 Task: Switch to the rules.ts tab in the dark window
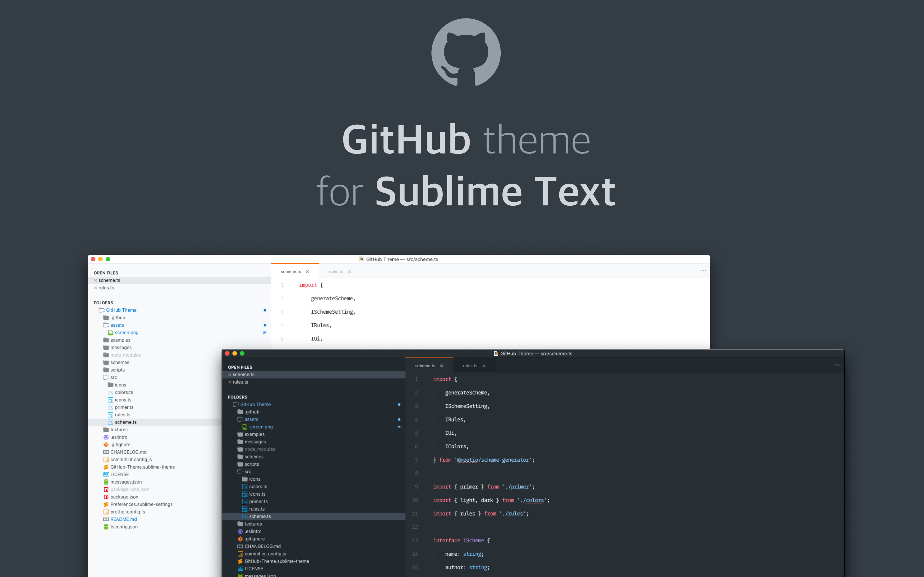click(470, 366)
